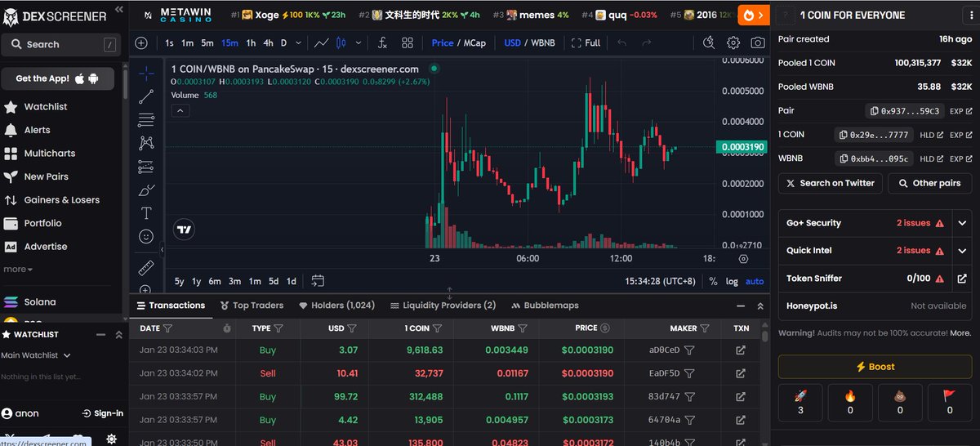Toggle the log scale
Screen dimensions: 980x446
732,281
